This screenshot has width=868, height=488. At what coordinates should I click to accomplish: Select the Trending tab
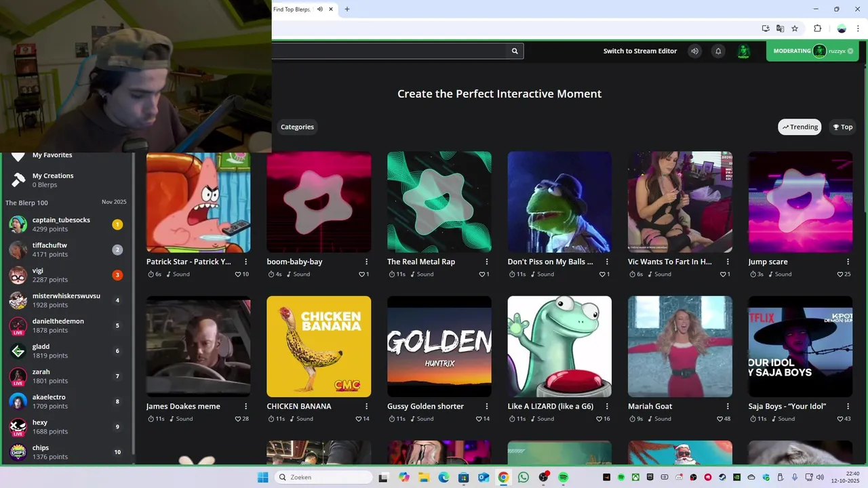pos(800,127)
